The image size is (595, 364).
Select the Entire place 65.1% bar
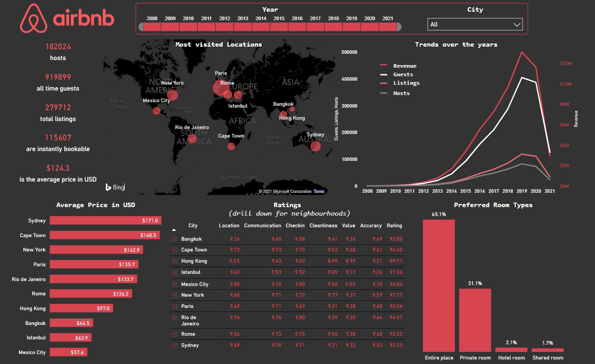tap(439, 286)
